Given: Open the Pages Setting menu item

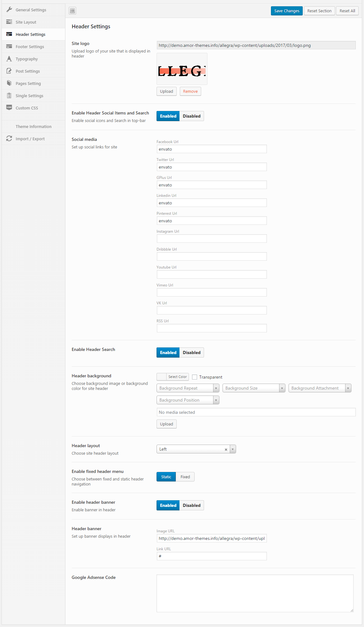Looking at the screenshot, I should [x=28, y=83].
